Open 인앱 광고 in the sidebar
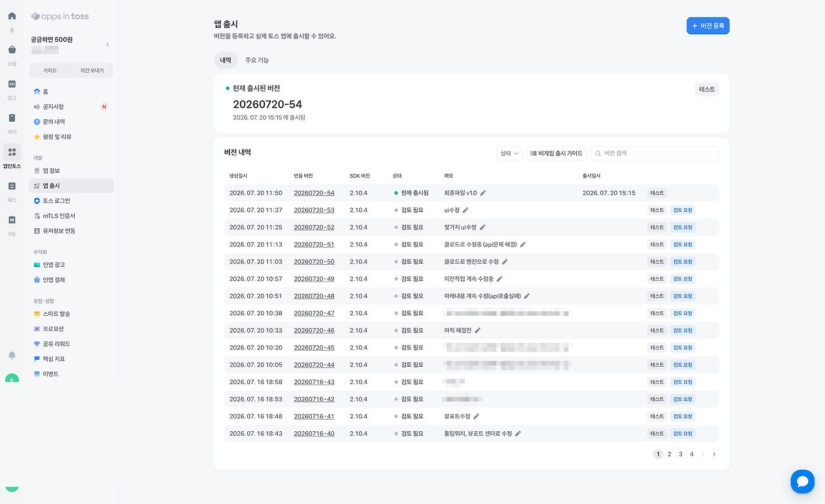The width and height of the screenshot is (825, 504). [71, 265]
